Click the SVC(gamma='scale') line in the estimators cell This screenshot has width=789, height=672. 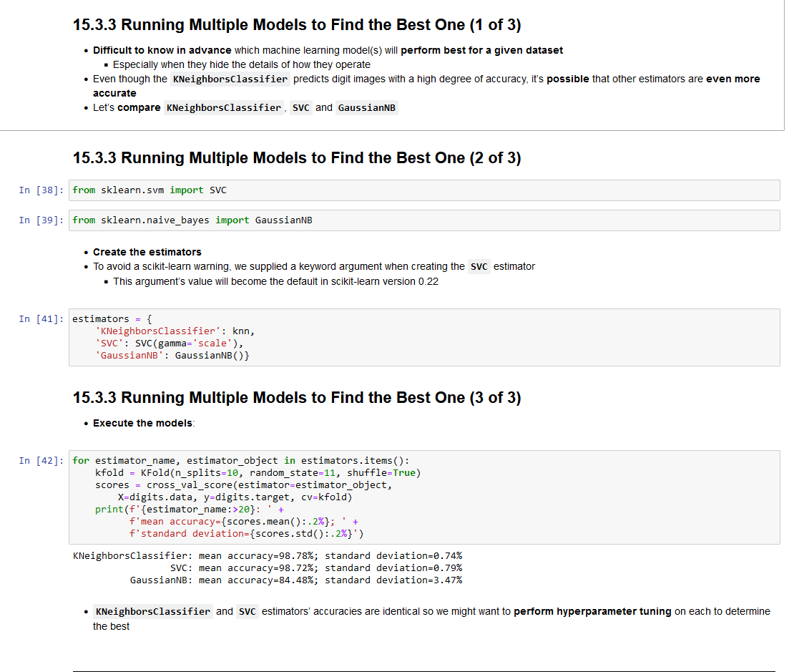coord(168,343)
